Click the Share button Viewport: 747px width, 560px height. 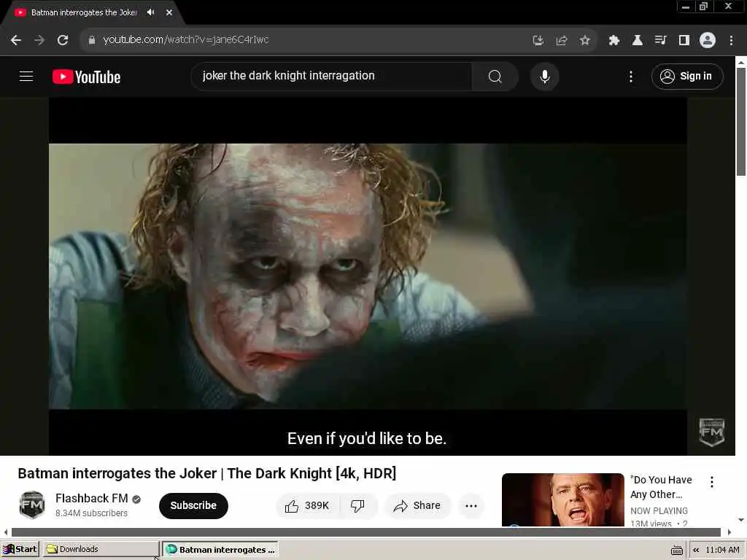tap(417, 506)
